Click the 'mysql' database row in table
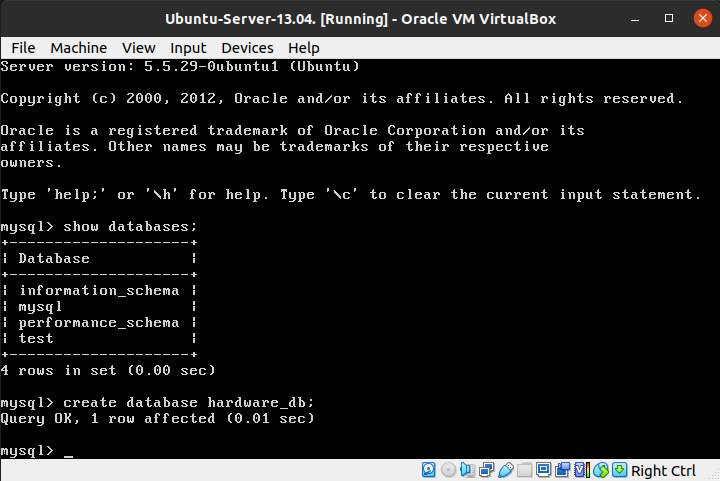The width and height of the screenshot is (720, 481). pos(99,307)
